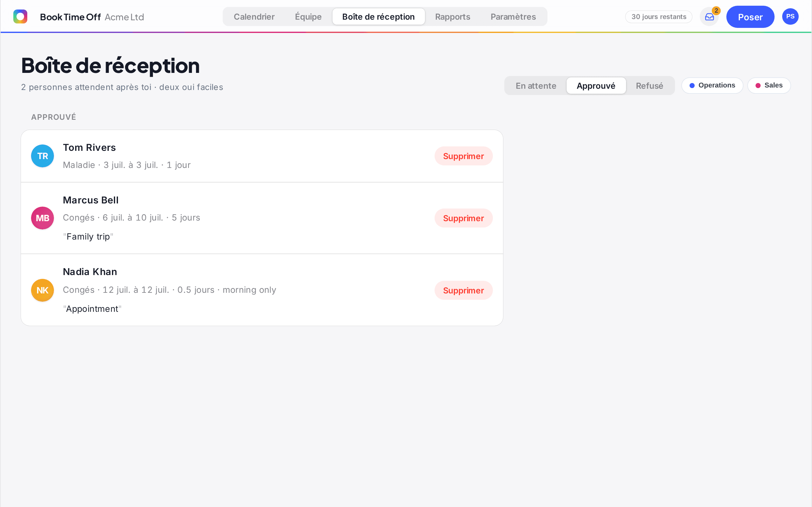Click the Poser button
The height and width of the screenshot is (507, 812).
[750, 17]
